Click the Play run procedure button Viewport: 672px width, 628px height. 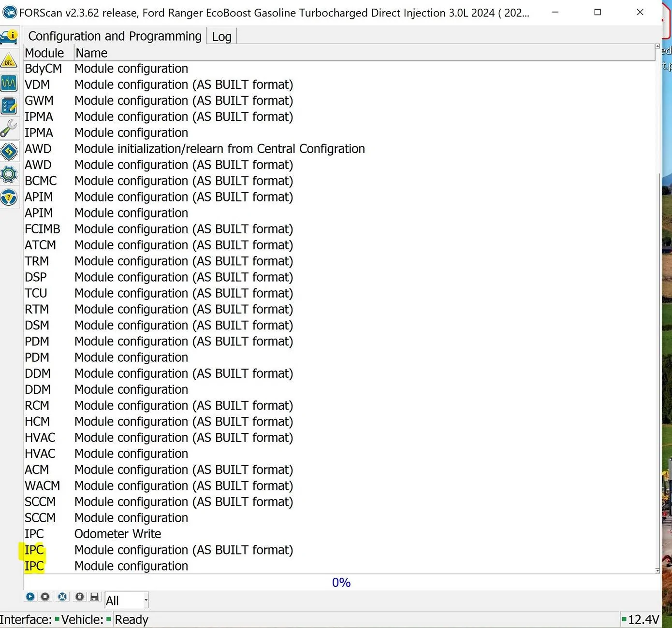pyautogui.click(x=30, y=597)
